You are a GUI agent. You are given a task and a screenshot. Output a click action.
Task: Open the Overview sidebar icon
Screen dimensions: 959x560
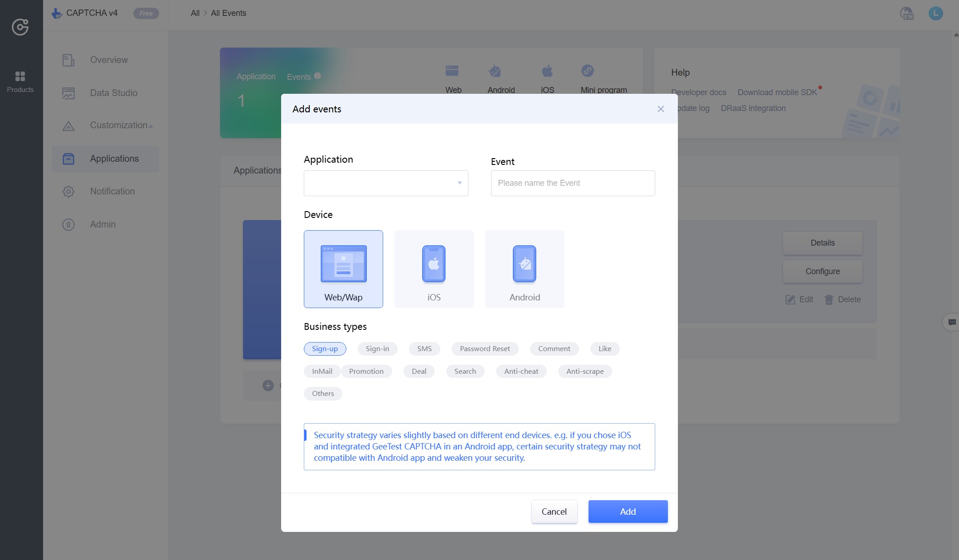68,59
